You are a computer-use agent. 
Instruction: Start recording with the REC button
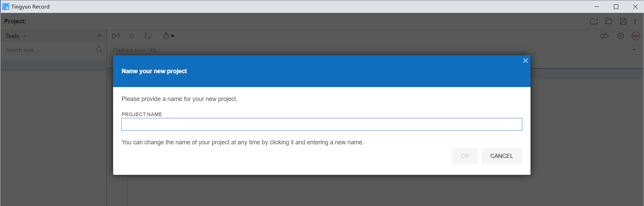pos(636,36)
